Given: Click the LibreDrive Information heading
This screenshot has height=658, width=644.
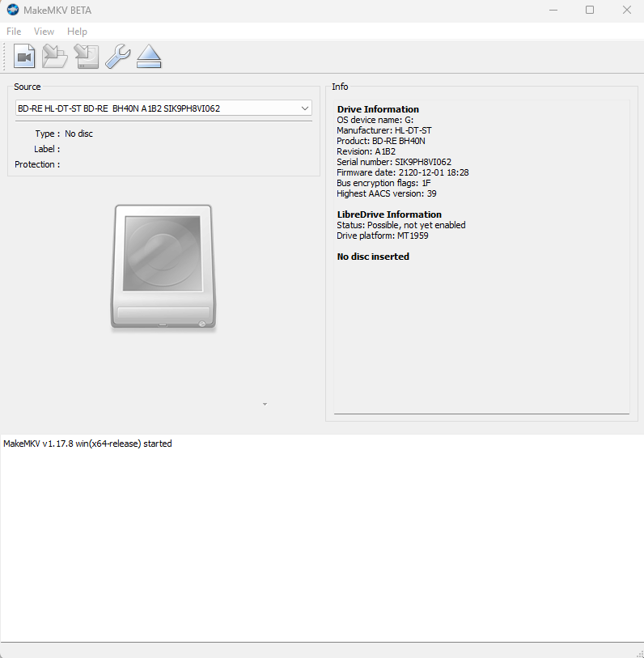Looking at the screenshot, I should tap(389, 214).
